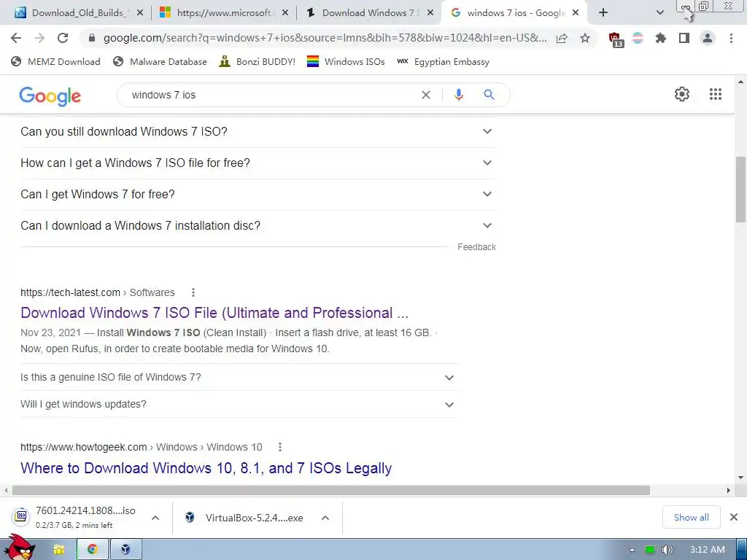Show hidden tray icons arrow

coord(632,550)
